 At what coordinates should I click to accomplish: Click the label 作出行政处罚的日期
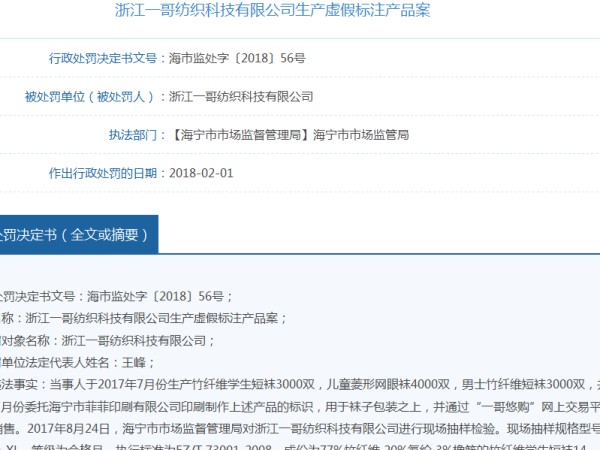pos(103,173)
